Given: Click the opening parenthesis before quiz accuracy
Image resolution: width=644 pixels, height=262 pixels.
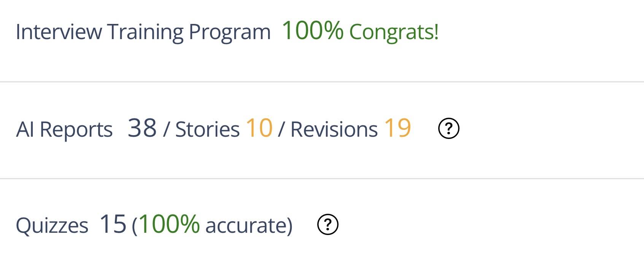Looking at the screenshot, I should 135,226.
